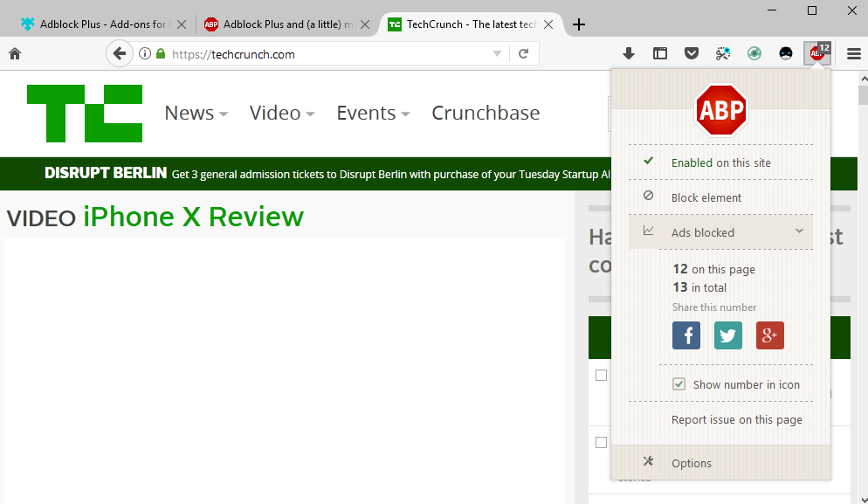The width and height of the screenshot is (868, 504).
Task: Toggle Show number in icon checkbox
Action: click(679, 383)
